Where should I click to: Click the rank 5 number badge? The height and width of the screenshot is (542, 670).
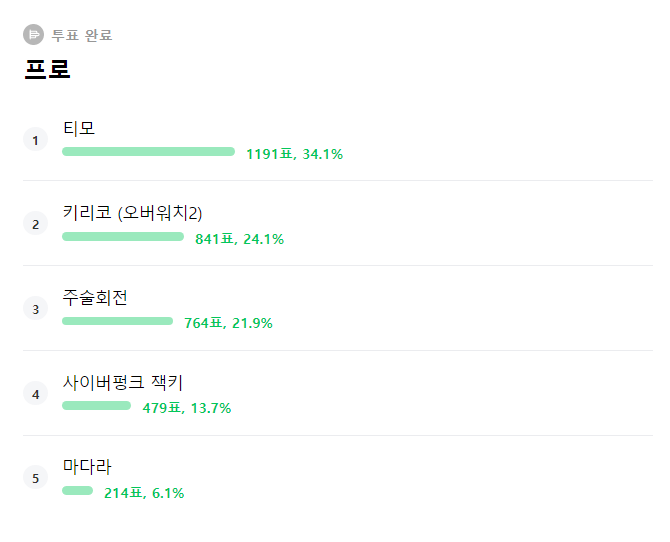click(x=35, y=478)
